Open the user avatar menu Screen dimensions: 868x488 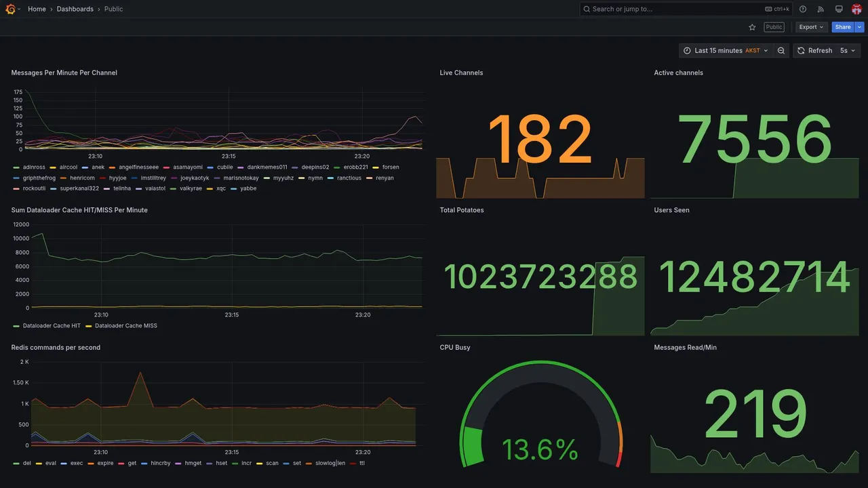[856, 9]
